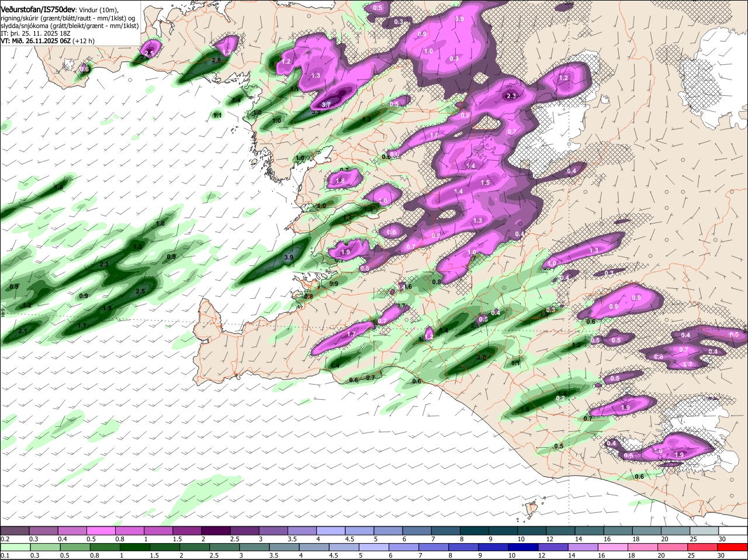Click the 7 label under the lower legend

(x=421, y=556)
